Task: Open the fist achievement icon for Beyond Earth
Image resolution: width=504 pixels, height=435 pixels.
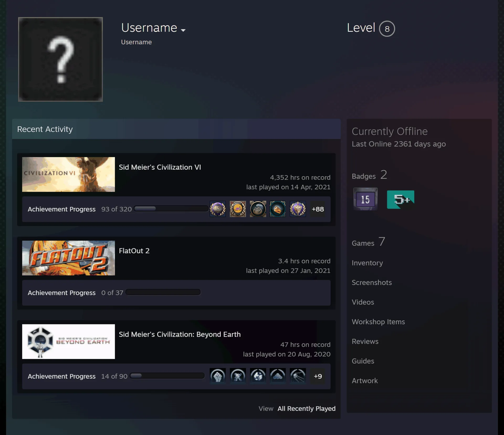Action: click(x=218, y=376)
